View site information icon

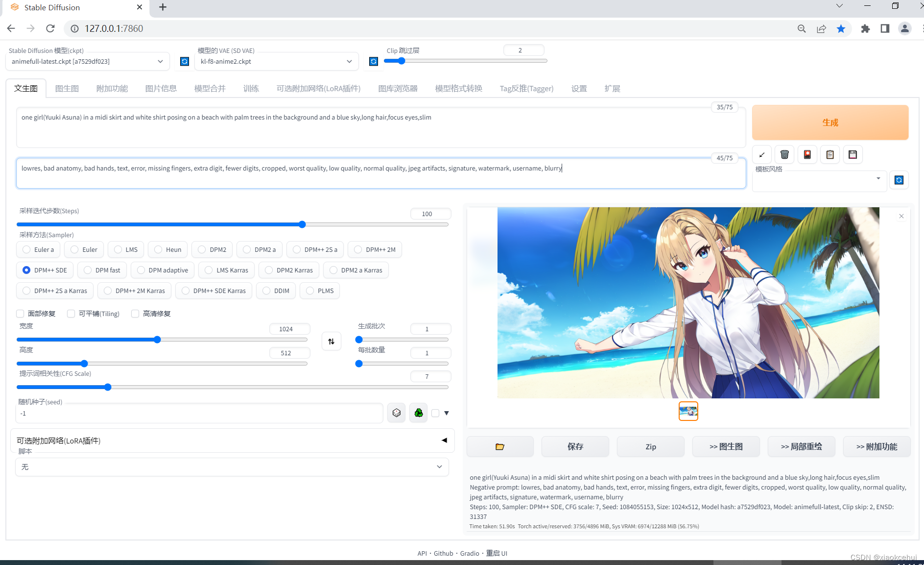click(74, 28)
